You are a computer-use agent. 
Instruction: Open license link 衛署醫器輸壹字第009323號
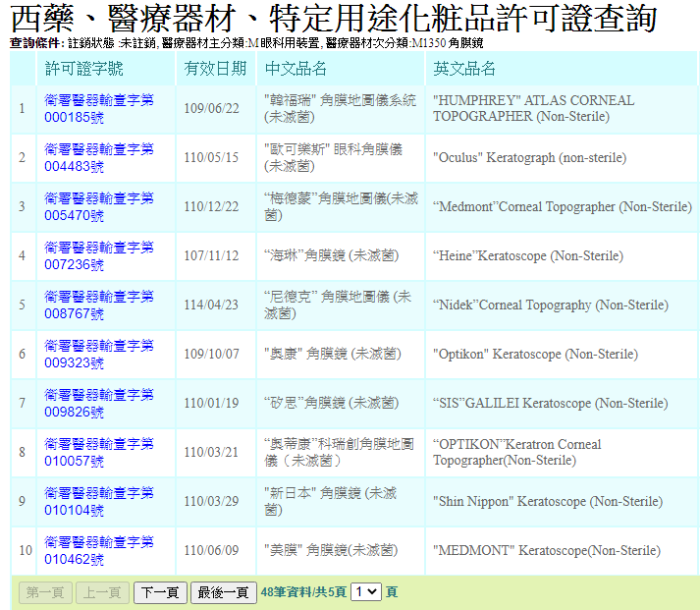point(98,355)
